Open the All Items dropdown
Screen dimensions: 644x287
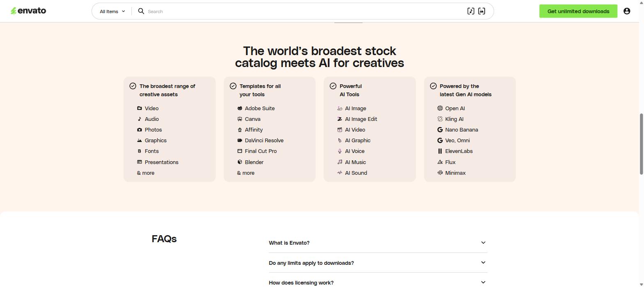click(x=112, y=11)
